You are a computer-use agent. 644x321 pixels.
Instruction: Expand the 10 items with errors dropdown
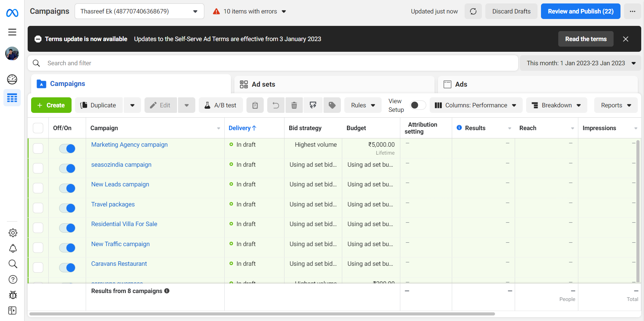coord(250,11)
